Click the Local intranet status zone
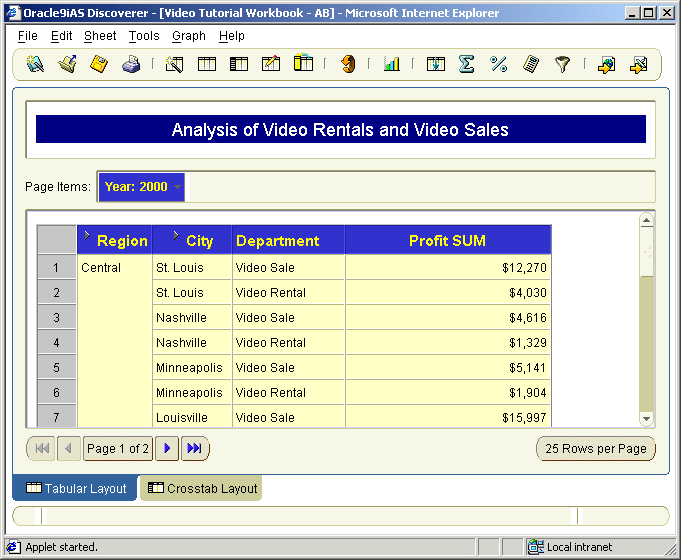 (x=599, y=547)
